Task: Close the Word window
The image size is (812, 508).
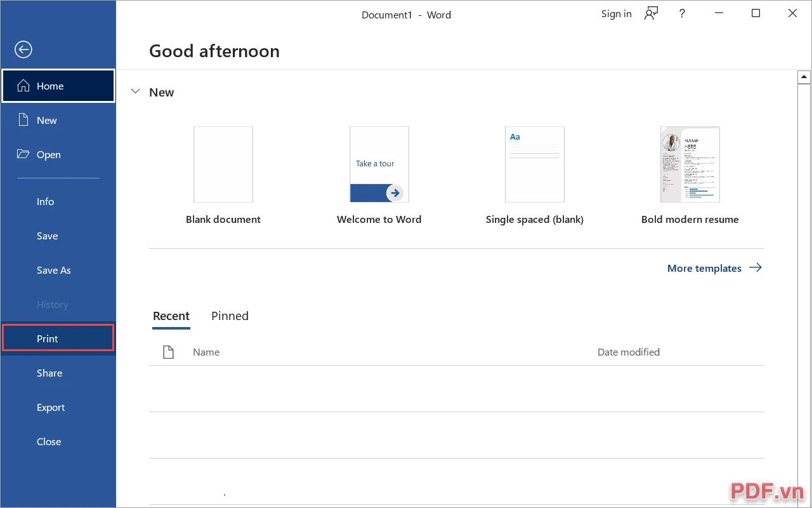Action: coord(792,13)
